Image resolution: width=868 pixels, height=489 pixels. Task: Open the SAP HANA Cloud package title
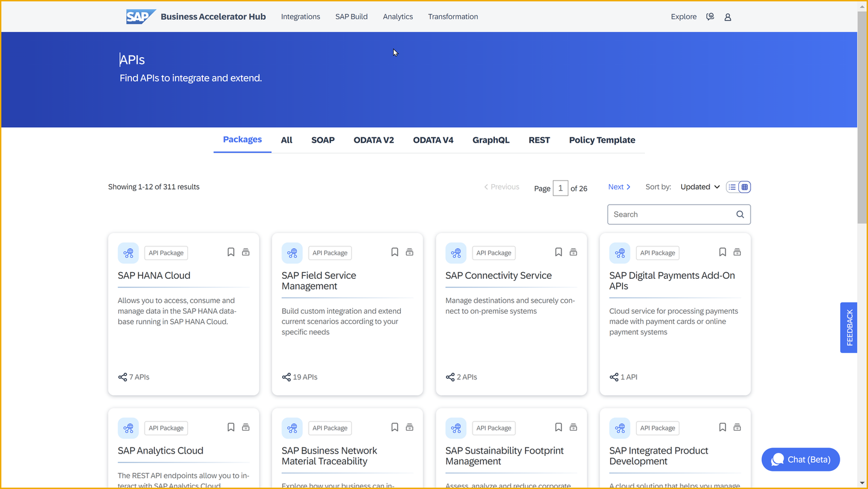pyautogui.click(x=154, y=275)
